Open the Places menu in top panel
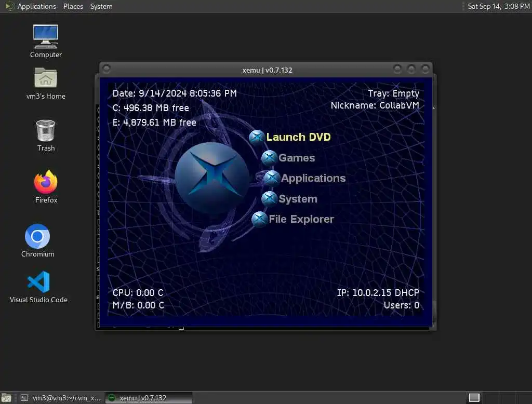Image resolution: width=532 pixels, height=404 pixels. pyautogui.click(x=73, y=6)
